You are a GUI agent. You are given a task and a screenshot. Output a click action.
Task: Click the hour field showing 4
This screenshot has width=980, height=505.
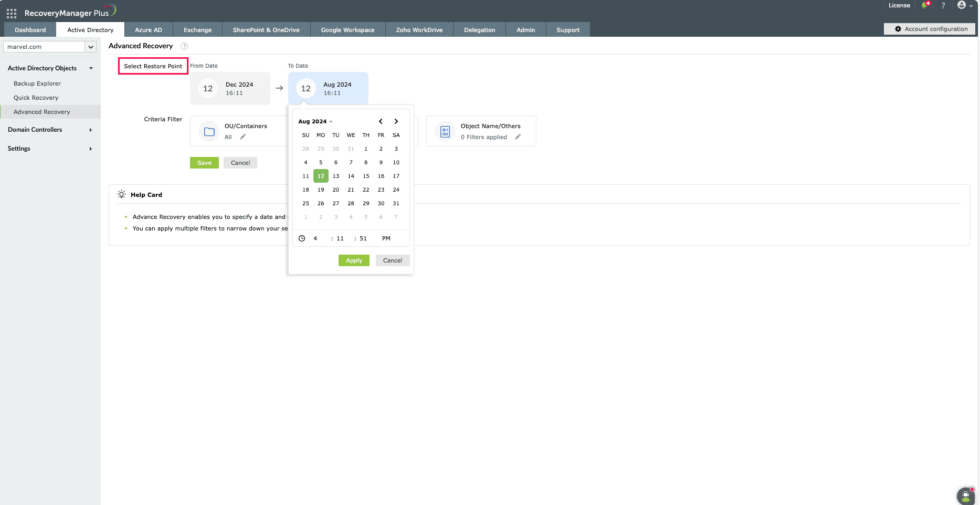315,238
